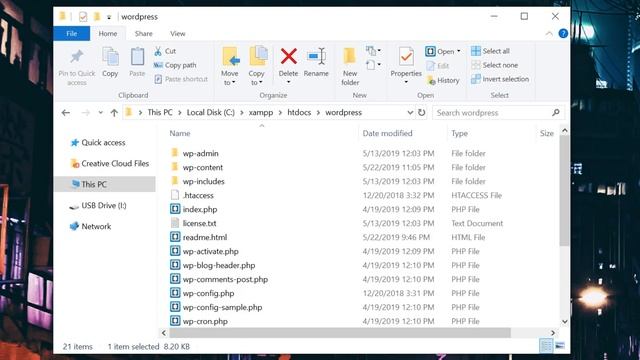The image size is (640, 360).
Task: Open the File tab
Action: click(x=72, y=33)
